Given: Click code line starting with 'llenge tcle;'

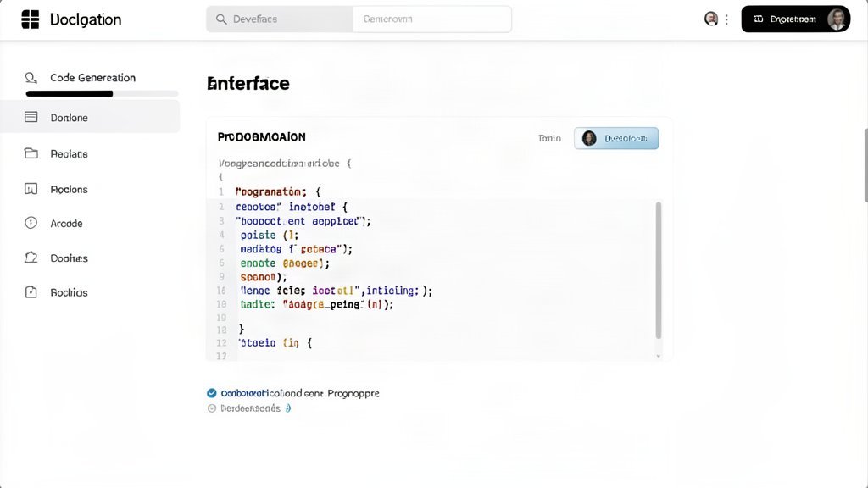Looking at the screenshot, I should click(x=336, y=291).
